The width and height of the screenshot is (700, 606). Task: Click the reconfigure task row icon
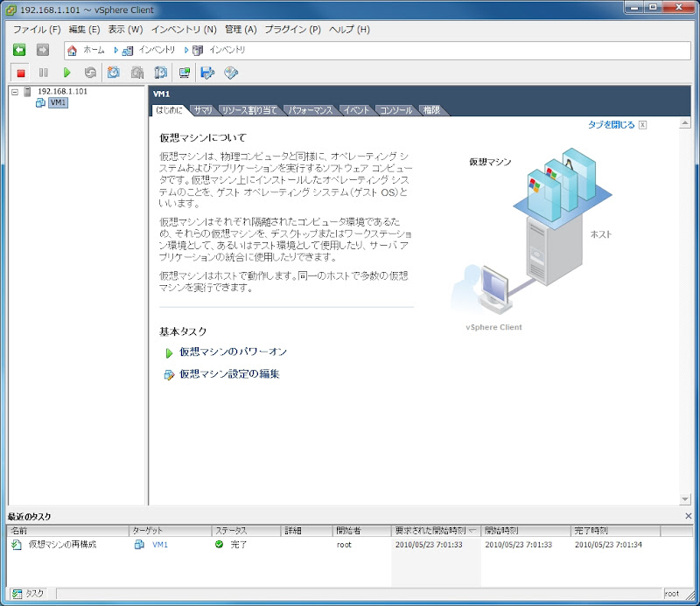click(x=17, y=545)
